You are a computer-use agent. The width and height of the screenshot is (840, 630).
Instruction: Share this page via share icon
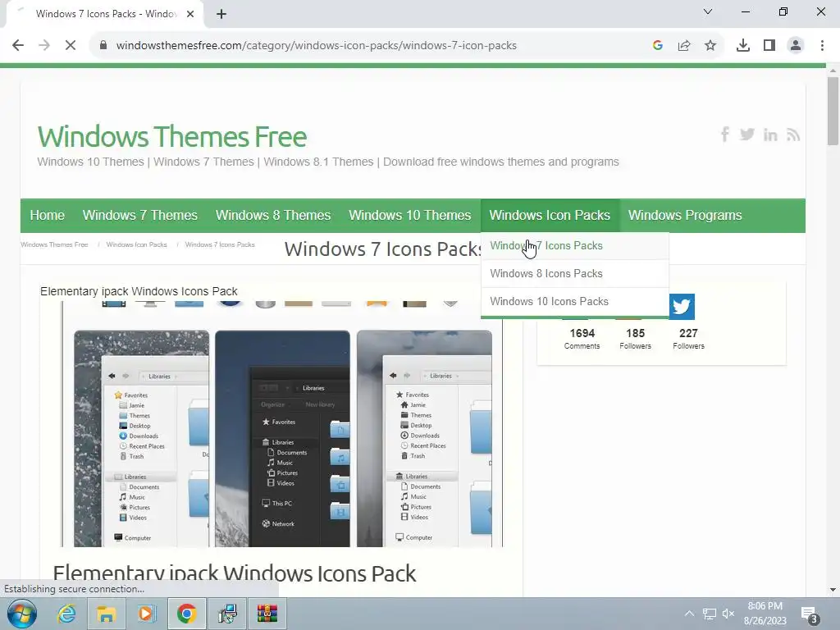pos(684,46)
